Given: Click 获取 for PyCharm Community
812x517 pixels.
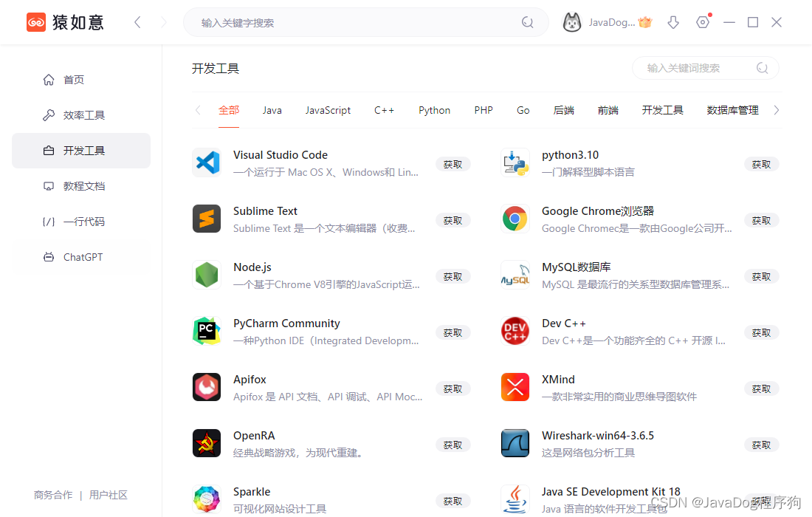Looking at the screenshot, I should point(453,332).
